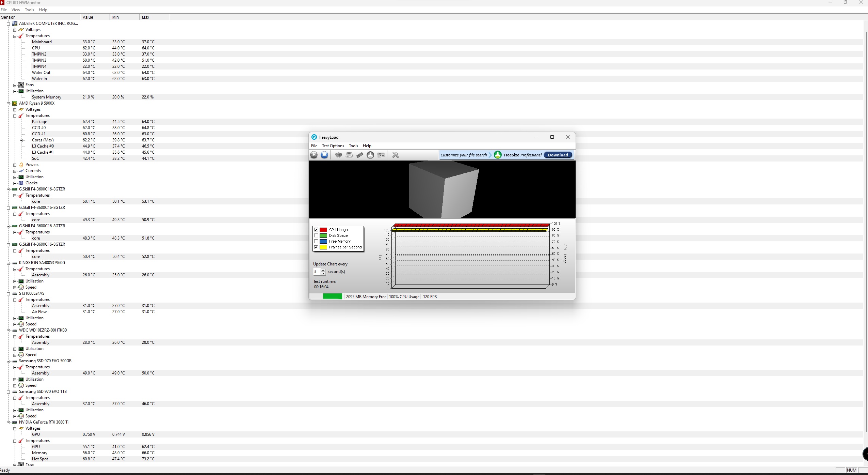Toggle the TreeSize simulation disk icon

(370, 155)
